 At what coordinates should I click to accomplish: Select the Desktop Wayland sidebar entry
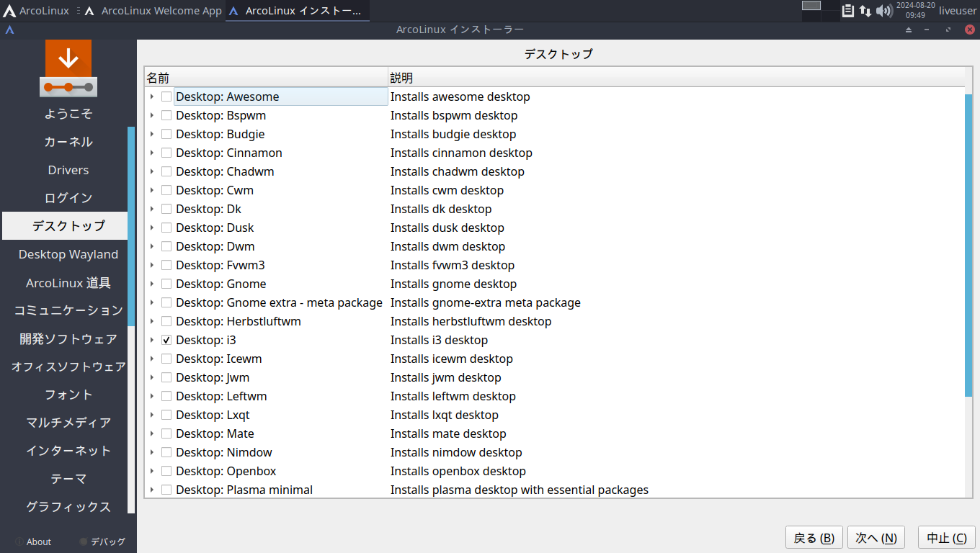[68, 254]
